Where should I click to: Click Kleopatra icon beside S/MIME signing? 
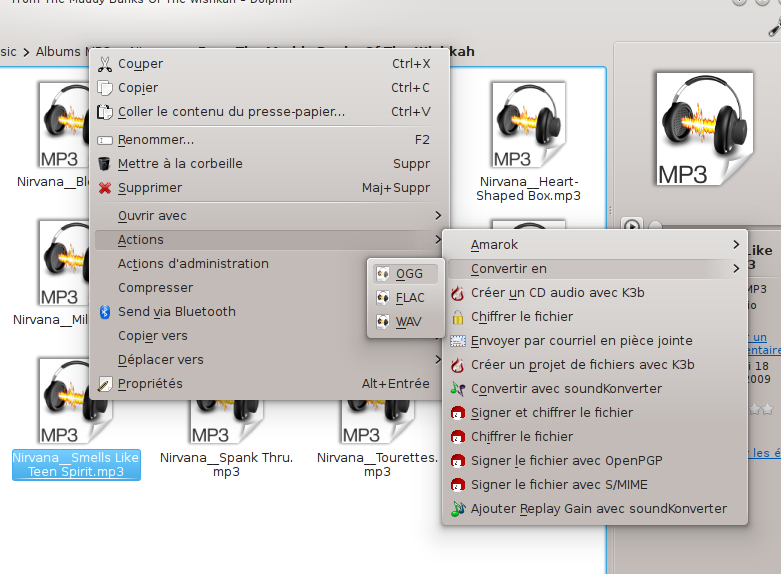458,485
